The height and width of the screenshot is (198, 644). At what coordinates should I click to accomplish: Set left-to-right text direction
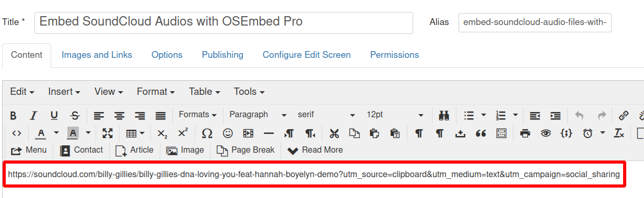point(289,133)
